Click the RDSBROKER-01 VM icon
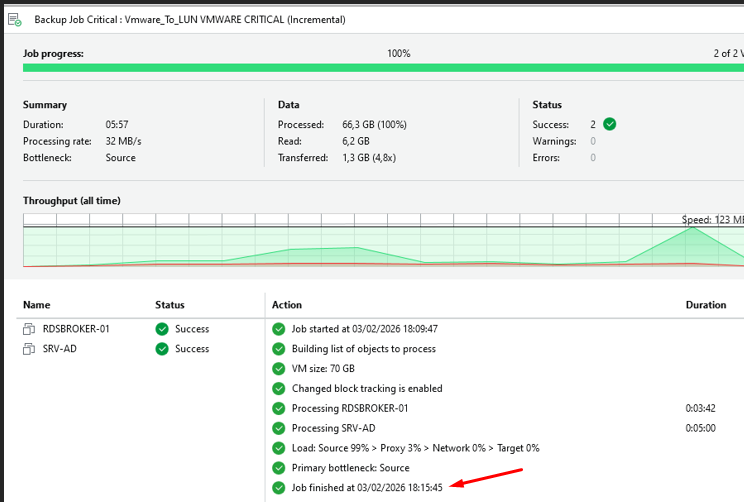744x502 pixels. pyautogui.click(x=29, y=329)
